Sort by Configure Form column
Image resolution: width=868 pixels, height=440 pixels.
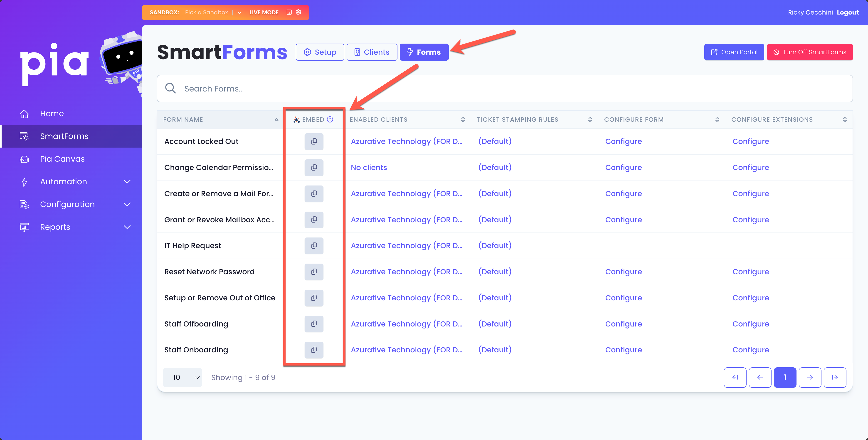[717, 120]
